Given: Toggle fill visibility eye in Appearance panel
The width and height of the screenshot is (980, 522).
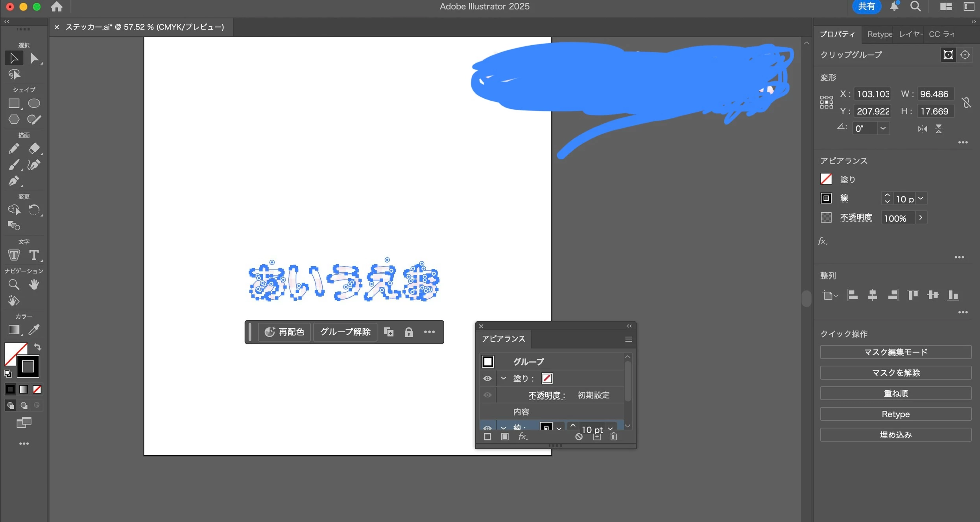Looking at the screenshot, I should (x=487, y=378).
